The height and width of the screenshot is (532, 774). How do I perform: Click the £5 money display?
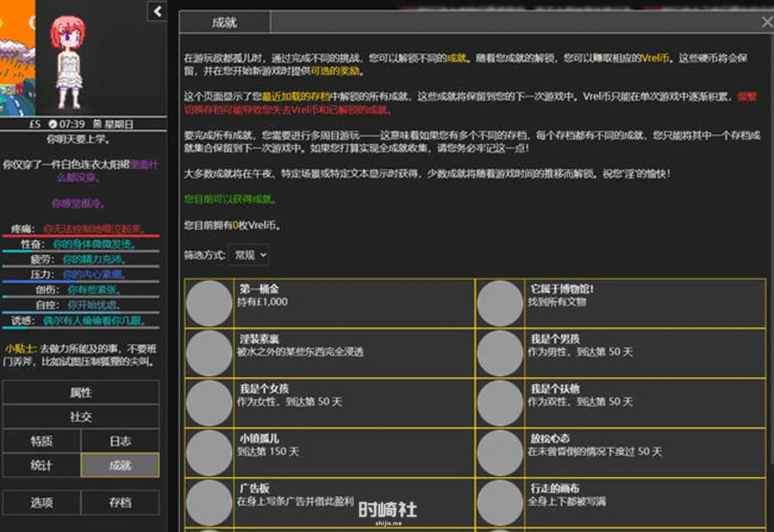tap(35, 124)
